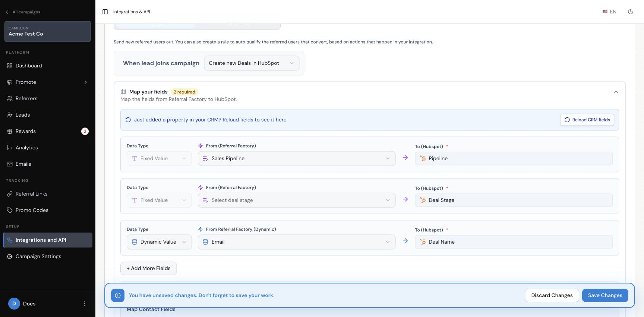The height and width of the screenshot is (317, 644).
Task: Expand the Promote submenu chevron
Action: (x=86, y=82)
